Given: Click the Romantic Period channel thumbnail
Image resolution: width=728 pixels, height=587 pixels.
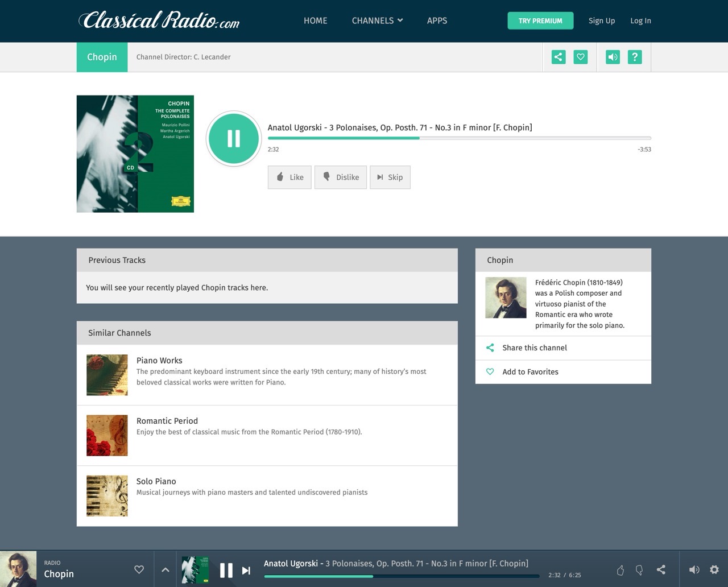Looking at the screenshot, I should [x=107, y=435].
